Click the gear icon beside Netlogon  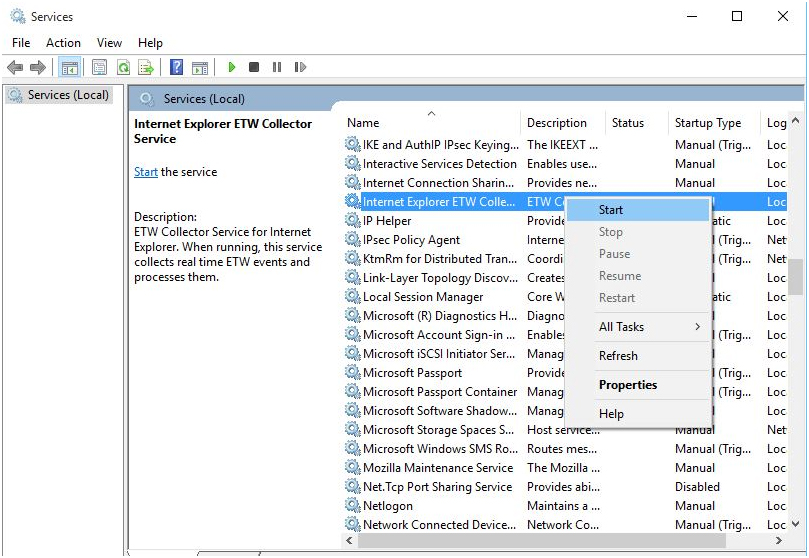pyautogui.click(x=352, y=505)
